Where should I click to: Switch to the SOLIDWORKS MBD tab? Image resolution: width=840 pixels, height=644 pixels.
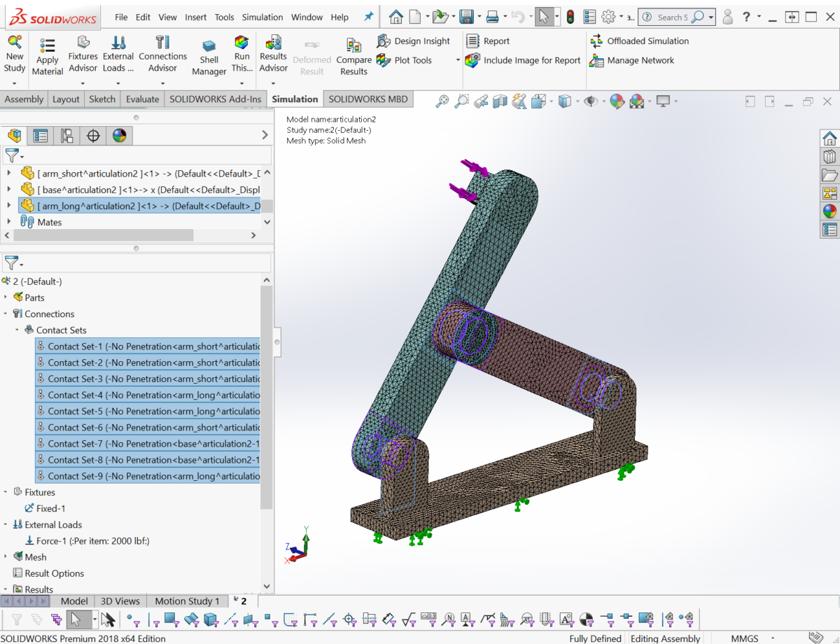368,99
